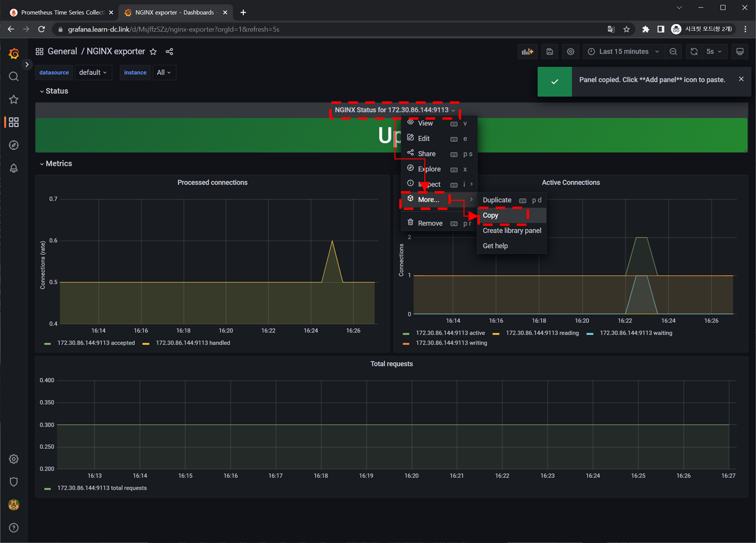Mark NGINX exporter dashboard as favorite
Image resolution: width=756 pixels, height=543 pixels.
click(x=153, y=52)
